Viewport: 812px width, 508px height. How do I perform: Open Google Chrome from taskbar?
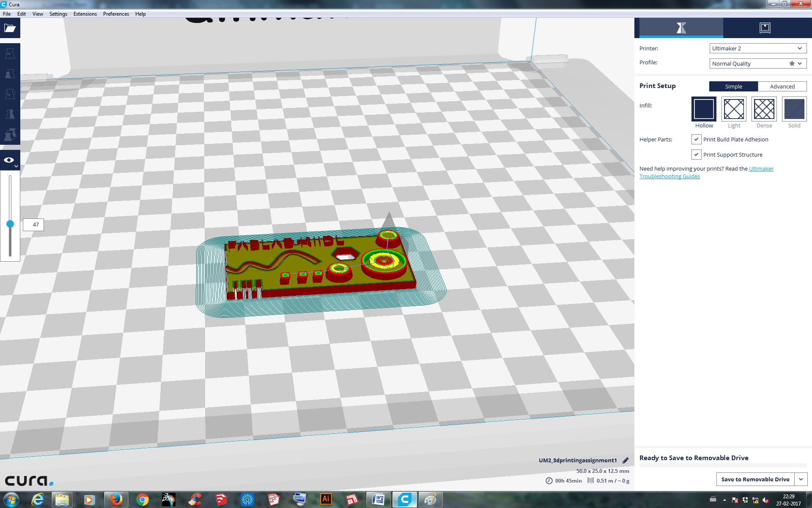[x=143, y=500]
